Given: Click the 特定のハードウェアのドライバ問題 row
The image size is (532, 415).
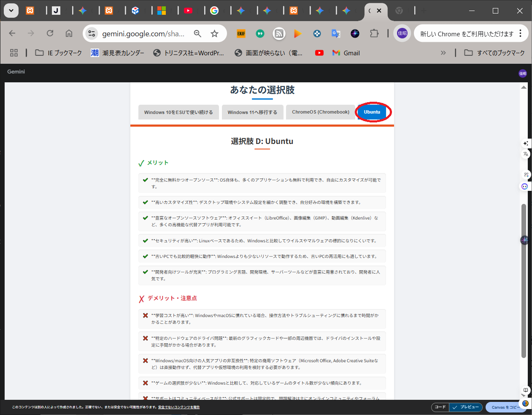Looking at the screenshot, I should (x=262, y=342).
